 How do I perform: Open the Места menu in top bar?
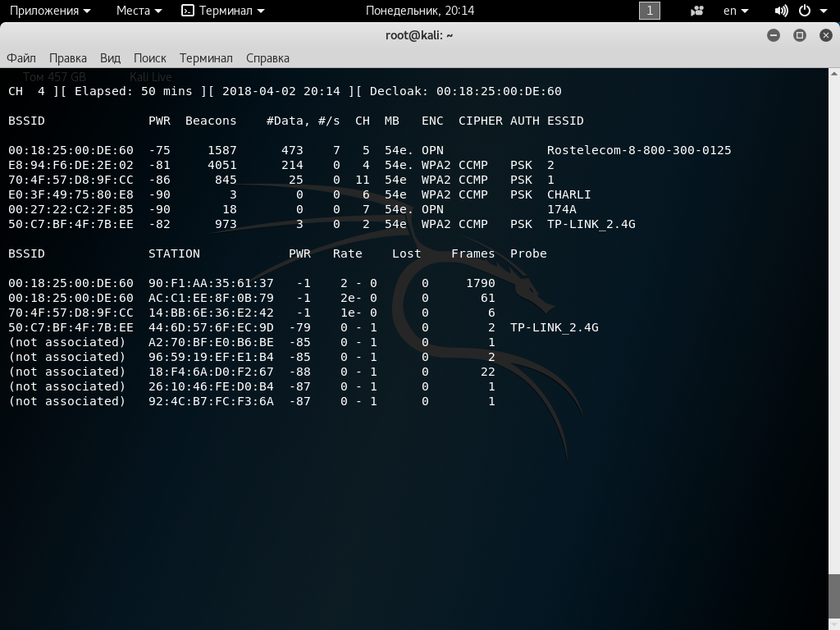click(139, 11)
